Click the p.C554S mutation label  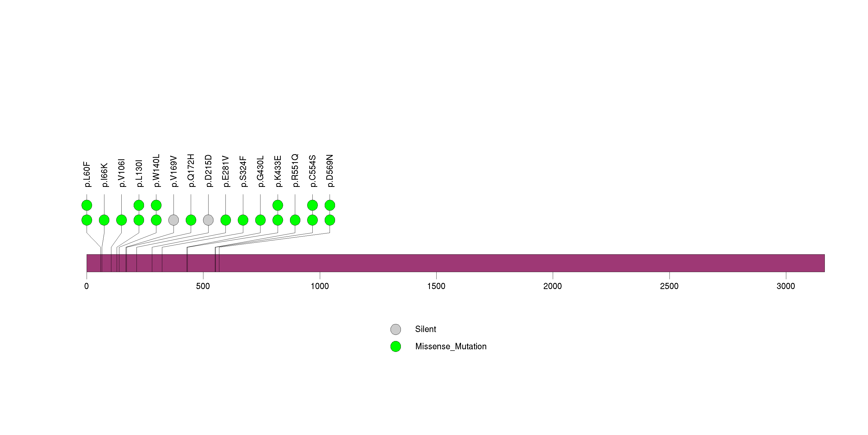click(x=313, y=171)
